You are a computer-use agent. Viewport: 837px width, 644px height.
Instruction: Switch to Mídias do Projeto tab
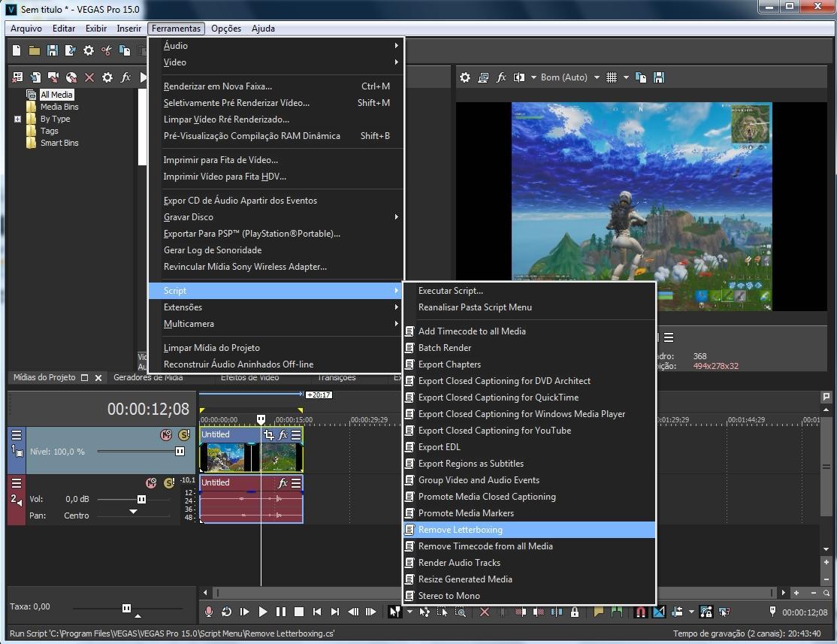(44, 377)
